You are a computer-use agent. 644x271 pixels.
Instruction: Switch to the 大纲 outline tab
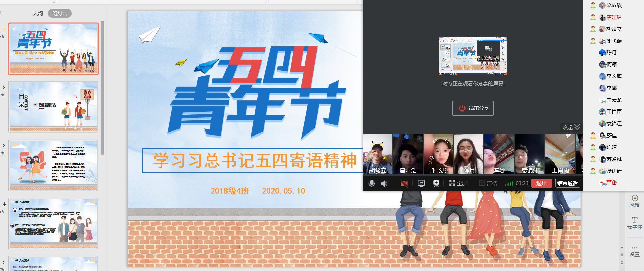(38, 14)
